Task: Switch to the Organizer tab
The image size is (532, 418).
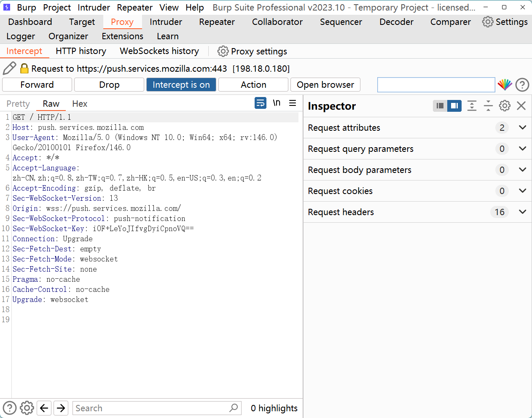Action: click(x=68, y=36)
